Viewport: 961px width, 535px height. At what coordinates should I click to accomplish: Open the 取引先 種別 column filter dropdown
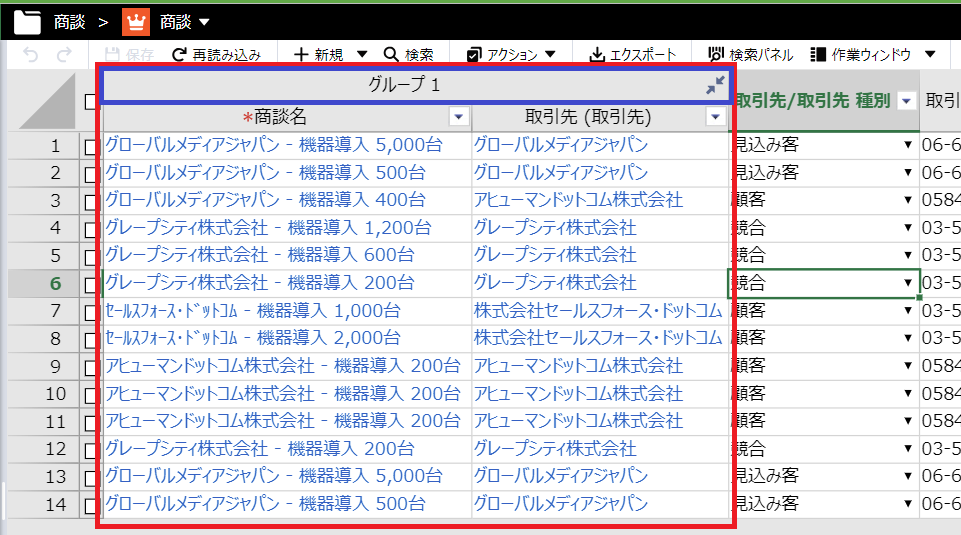click(906, 101)
